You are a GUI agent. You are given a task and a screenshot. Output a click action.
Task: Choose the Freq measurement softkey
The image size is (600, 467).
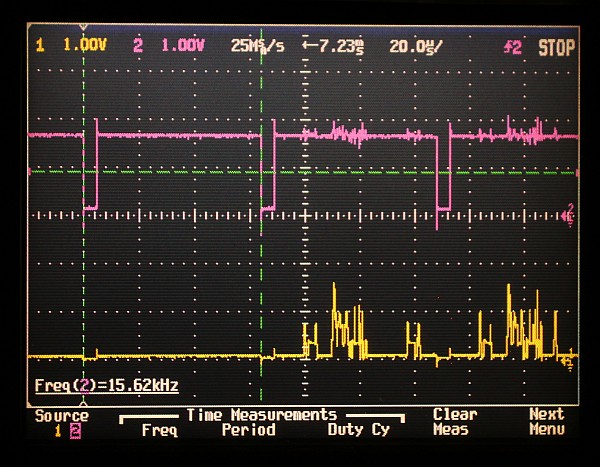pos(158,430)
